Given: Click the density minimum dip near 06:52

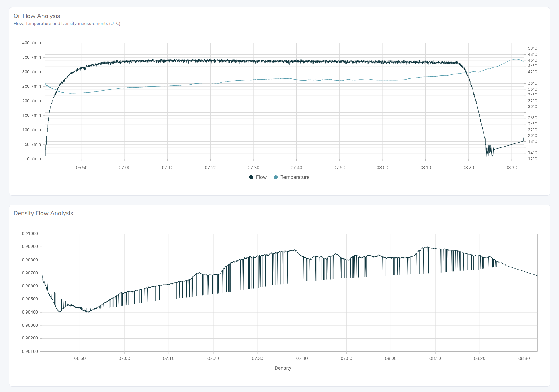Looking at the screenshot, I should pos(88,311).
